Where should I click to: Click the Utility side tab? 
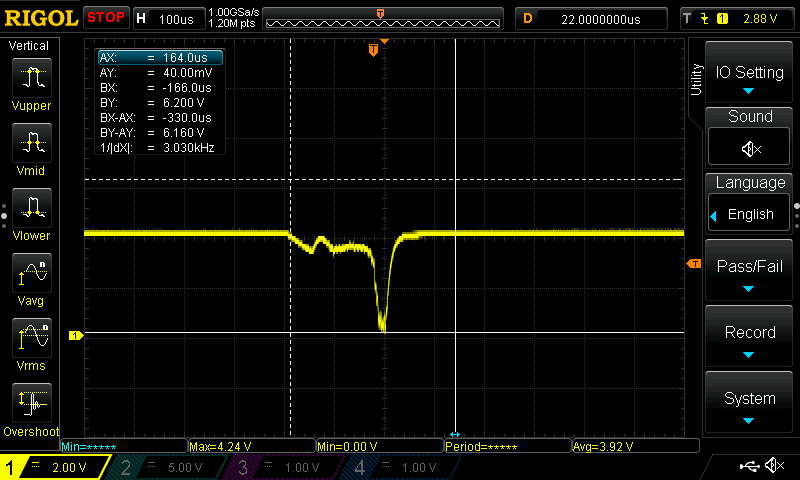pos(696,80)
